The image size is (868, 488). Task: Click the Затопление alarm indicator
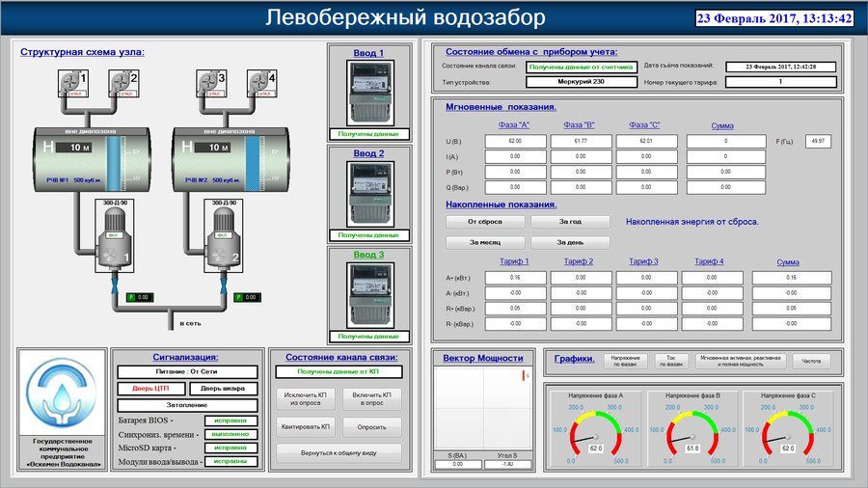(188, 405)
